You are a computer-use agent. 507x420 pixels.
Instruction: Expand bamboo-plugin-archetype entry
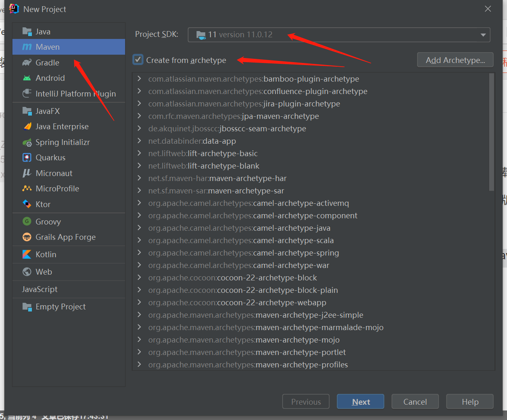coord(140,78)
